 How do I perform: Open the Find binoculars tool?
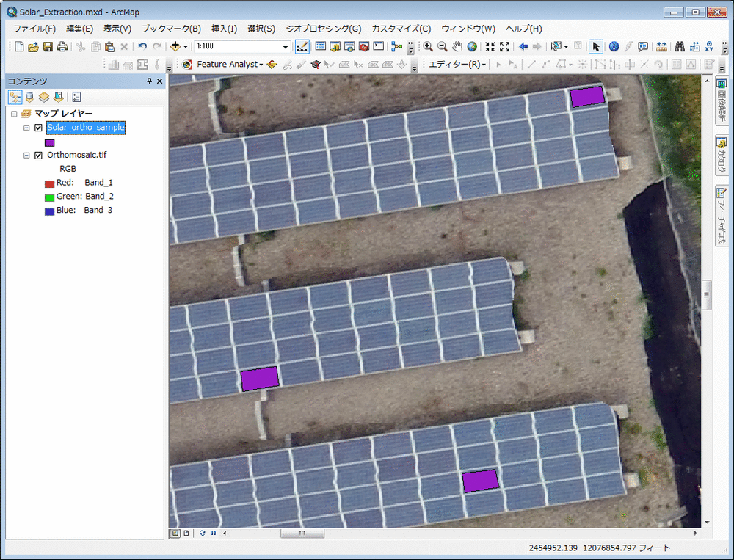[680, 47]
